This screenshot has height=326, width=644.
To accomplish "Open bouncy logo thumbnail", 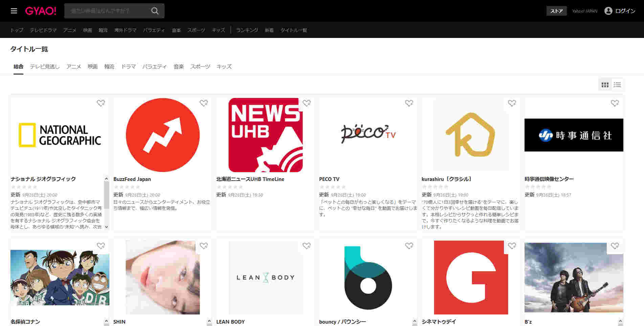I will coord(368,278).
